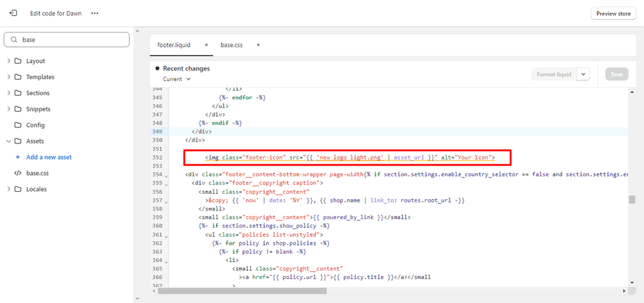Click the Save button
The height and width of the screenshot is (303, 644).
click(x=617, y=74)
